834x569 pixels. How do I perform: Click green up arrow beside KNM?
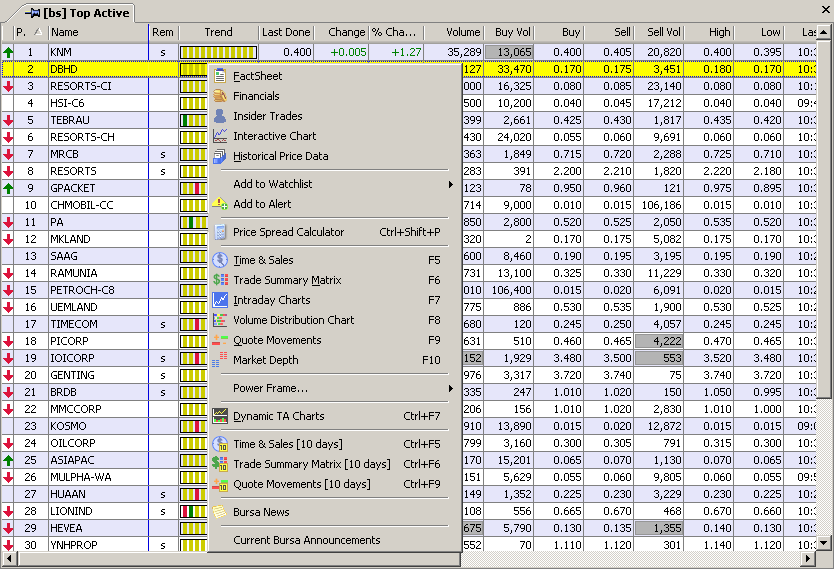click(x=8, y=52)
